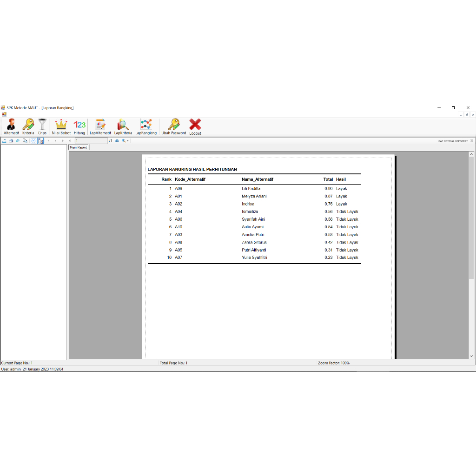Image resolution: width=476 pixels, height=476 pixels.
Task: Click the Find Text binoculars icon
Action: click(x=117, y=141)
